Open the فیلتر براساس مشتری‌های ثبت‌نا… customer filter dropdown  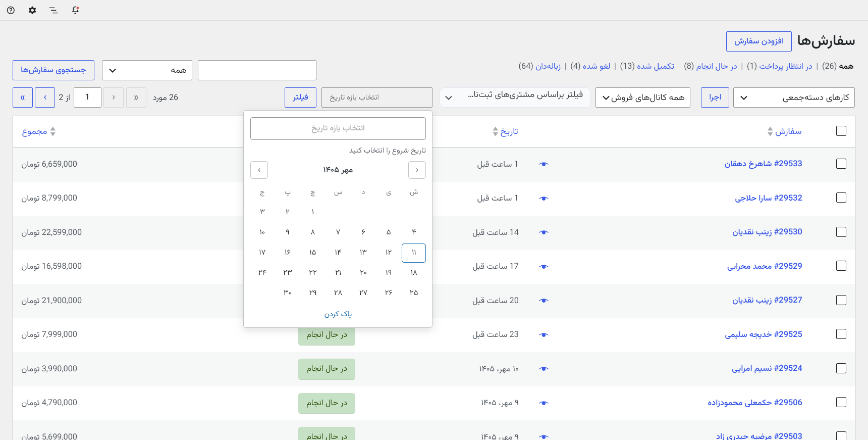tap(515, 97)
